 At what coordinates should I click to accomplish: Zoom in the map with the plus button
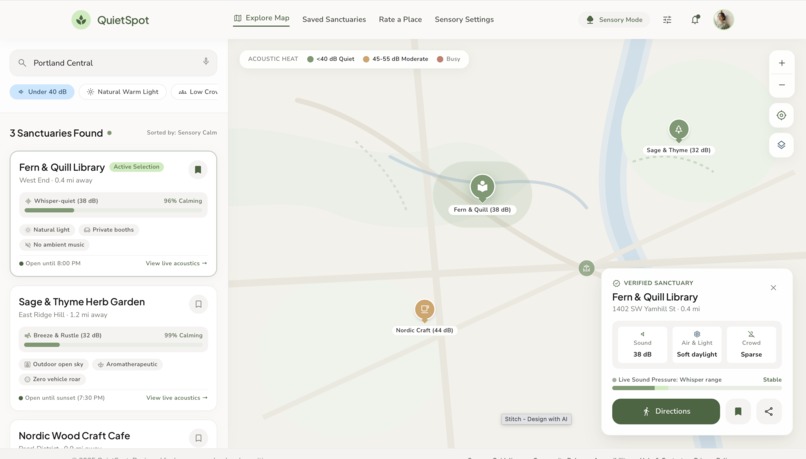pos(781,63)
